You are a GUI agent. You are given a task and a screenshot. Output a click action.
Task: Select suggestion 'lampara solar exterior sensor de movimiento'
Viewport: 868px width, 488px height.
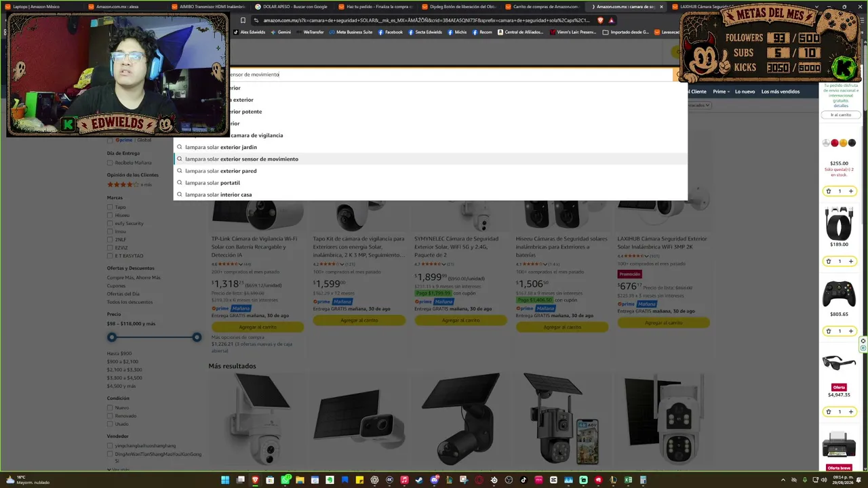pos(431,159)
